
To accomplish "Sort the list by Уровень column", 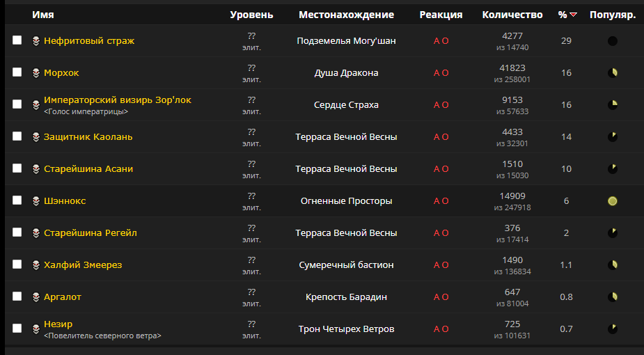I will pos(251,15).
